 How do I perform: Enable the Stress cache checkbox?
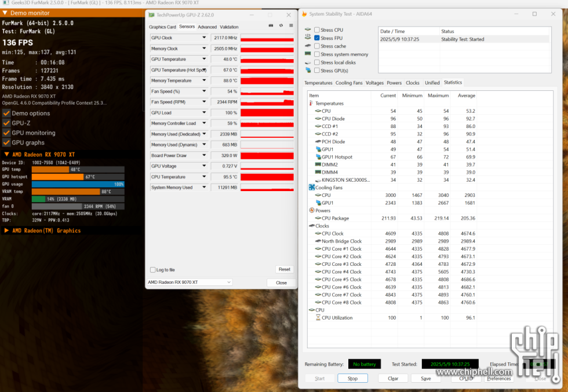point(317,46)
